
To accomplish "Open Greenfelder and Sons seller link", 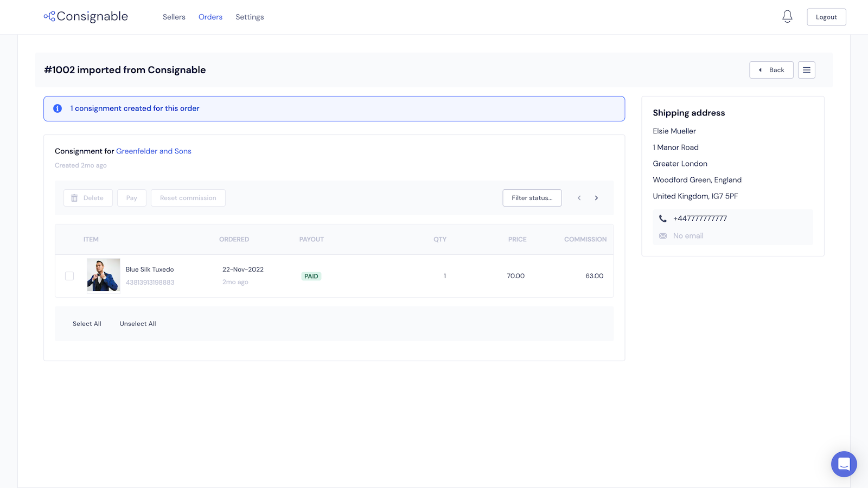I will pyautogui.click(x=154, y=151).
